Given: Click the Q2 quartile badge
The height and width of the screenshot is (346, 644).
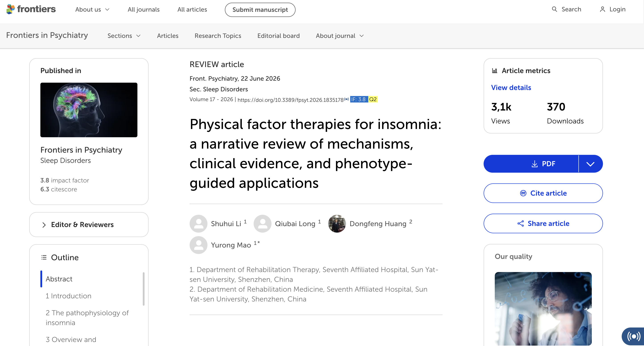Looking at the screenshot, I should pos(373,99).
